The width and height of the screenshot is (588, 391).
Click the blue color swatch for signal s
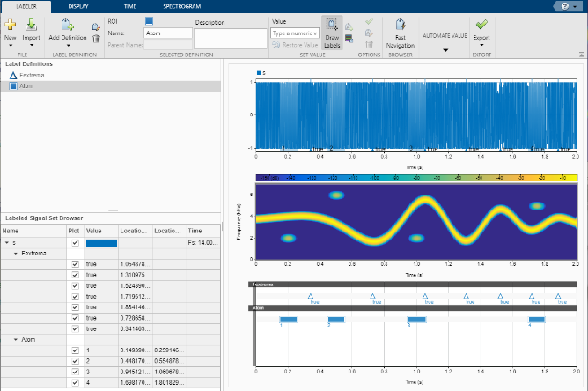pos(100,242)
